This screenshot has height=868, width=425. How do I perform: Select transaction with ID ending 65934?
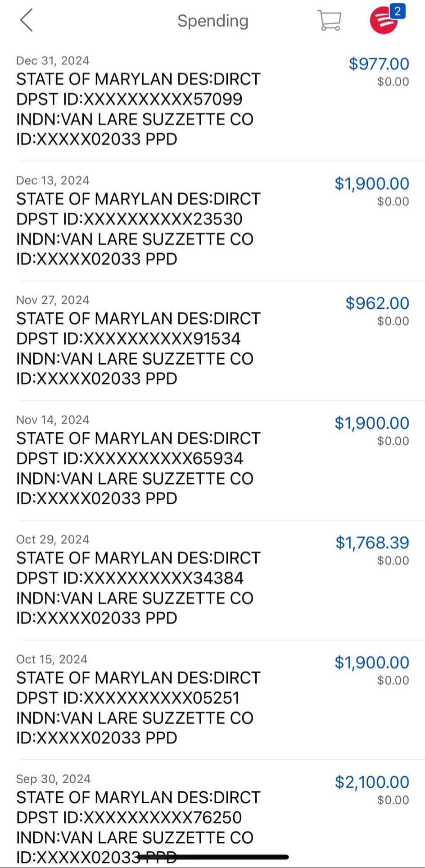coord(129,458)
